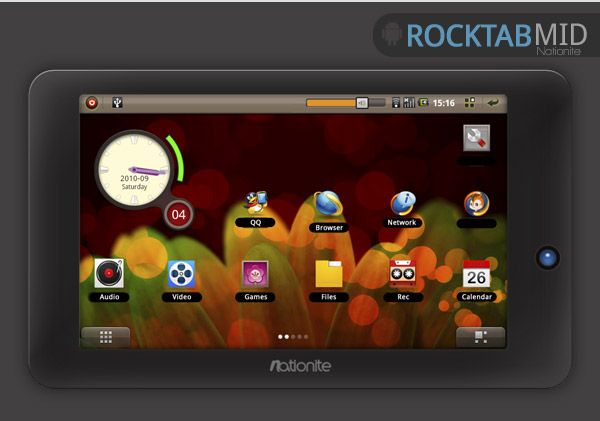Open the QQ messenger app

pyautogui.click(x=256, y=204)
